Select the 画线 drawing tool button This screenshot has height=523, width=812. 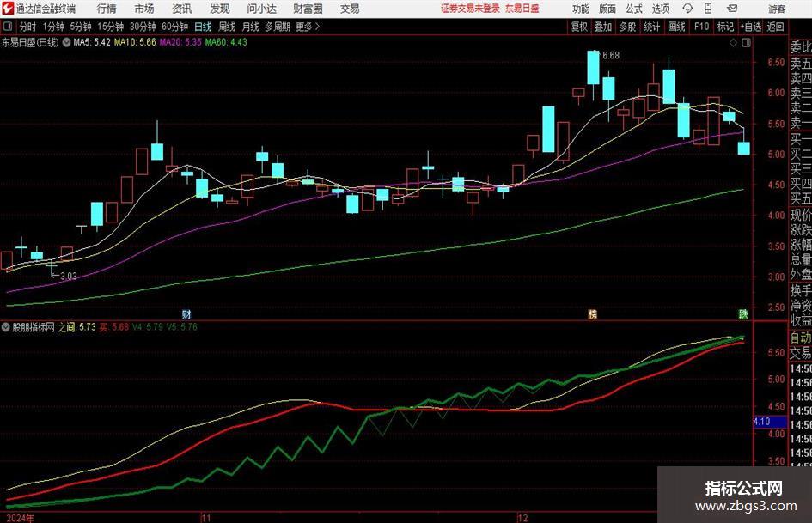coord(676,27)
